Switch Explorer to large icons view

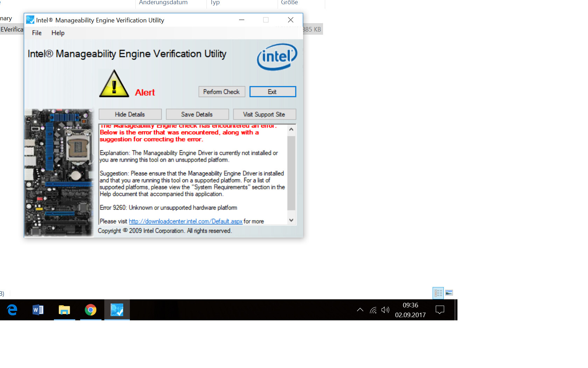(449, 293)
